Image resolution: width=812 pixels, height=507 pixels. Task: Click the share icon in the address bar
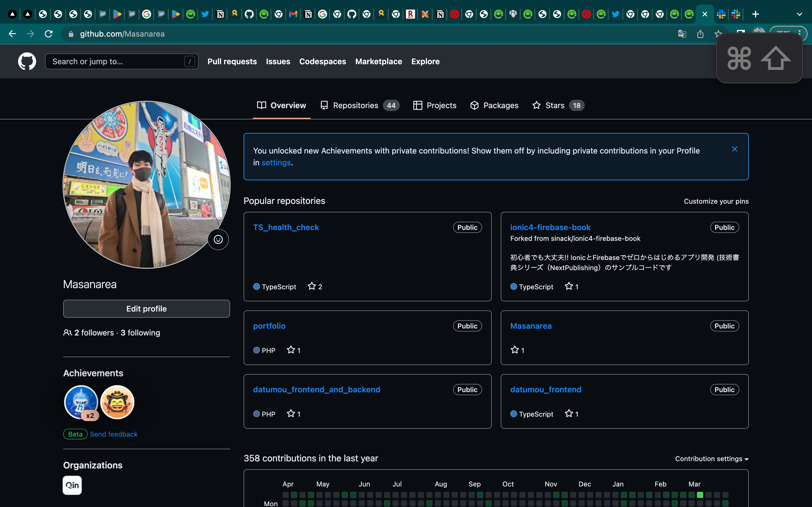tap(700, 34)
